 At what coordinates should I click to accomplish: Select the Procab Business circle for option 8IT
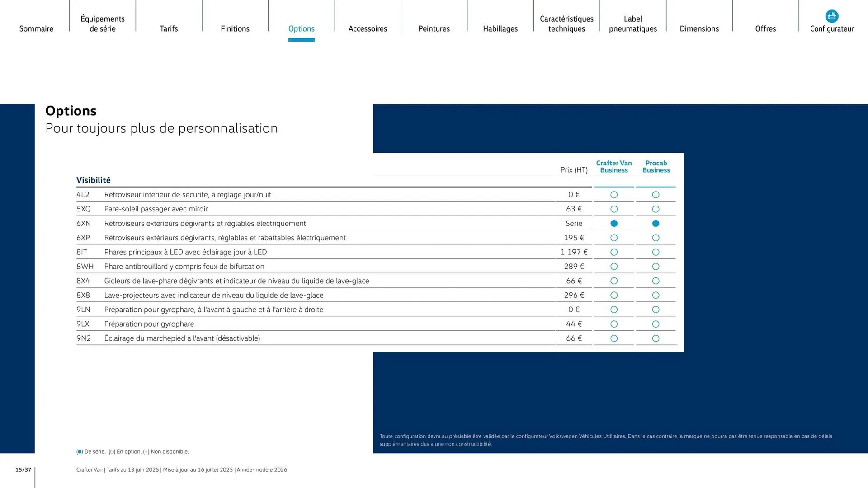[x=656, y=252]
